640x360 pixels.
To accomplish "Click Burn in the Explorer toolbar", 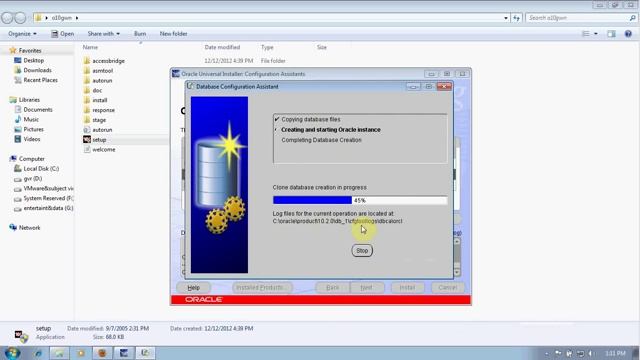I will tap(140, 34).
